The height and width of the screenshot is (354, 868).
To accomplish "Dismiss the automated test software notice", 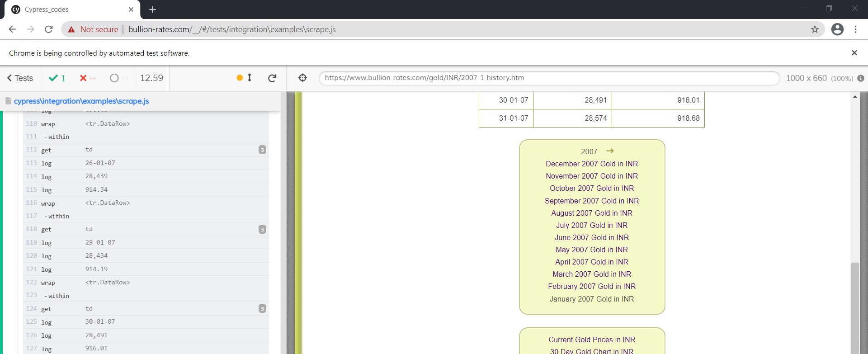I will (x=854, y=53).
